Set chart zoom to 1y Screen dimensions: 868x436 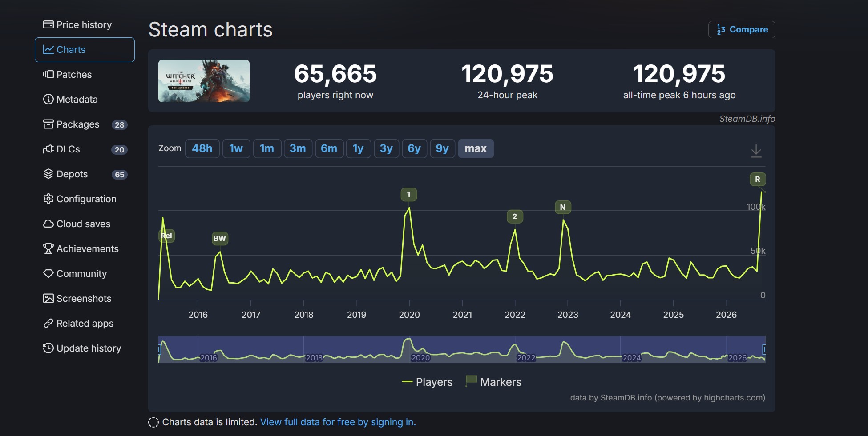358,148
